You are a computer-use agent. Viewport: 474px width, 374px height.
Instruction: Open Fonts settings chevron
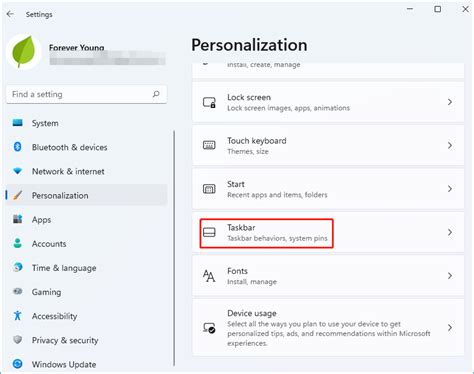tap(450, 276)
